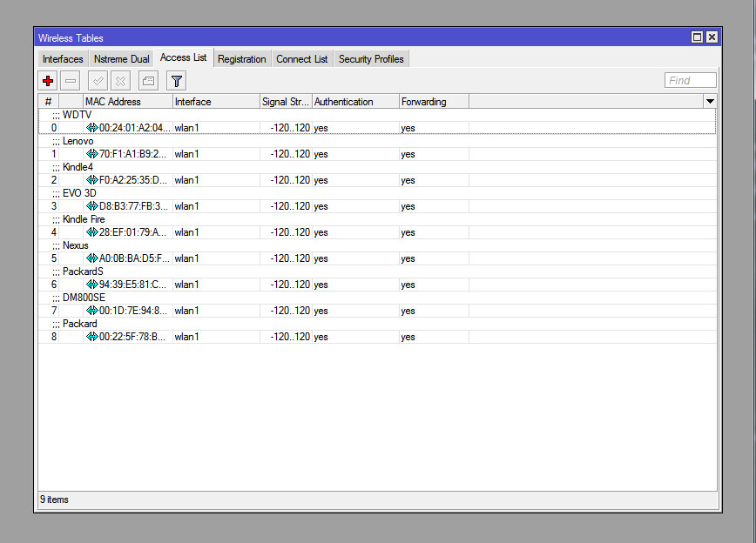Switch to the Interfaces tab

coord(63,59)
